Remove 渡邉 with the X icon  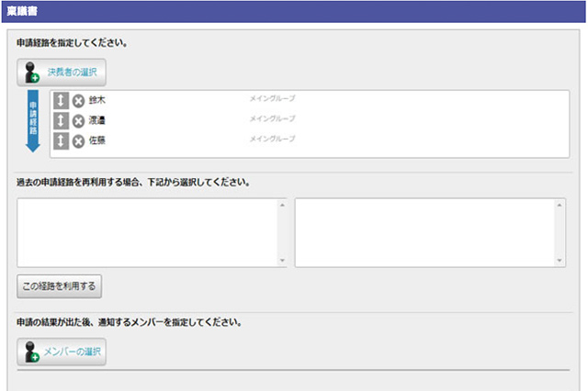tap(78, 121)
